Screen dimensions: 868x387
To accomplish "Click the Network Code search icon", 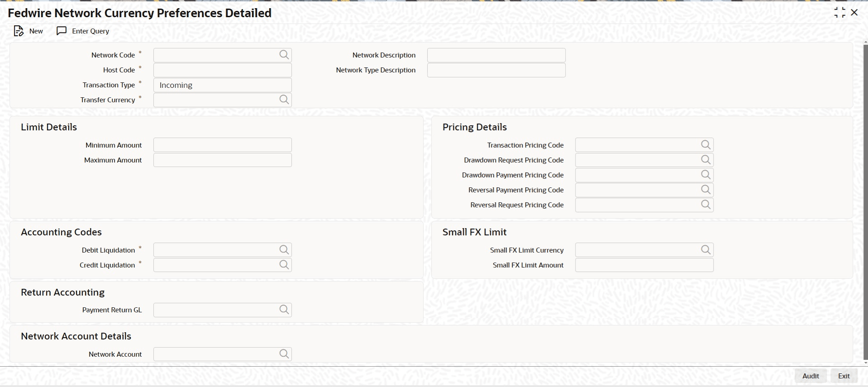I will [284, 55].
